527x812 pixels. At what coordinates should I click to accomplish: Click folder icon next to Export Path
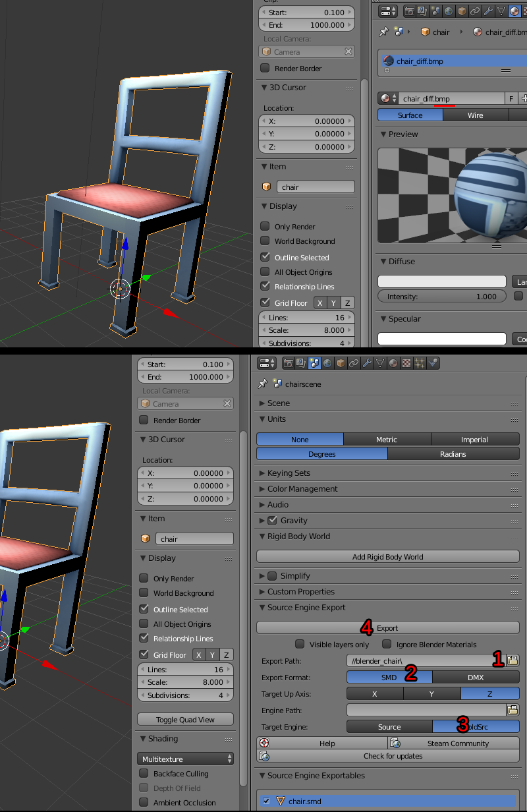pyautogui.click(x=513, y=660)
